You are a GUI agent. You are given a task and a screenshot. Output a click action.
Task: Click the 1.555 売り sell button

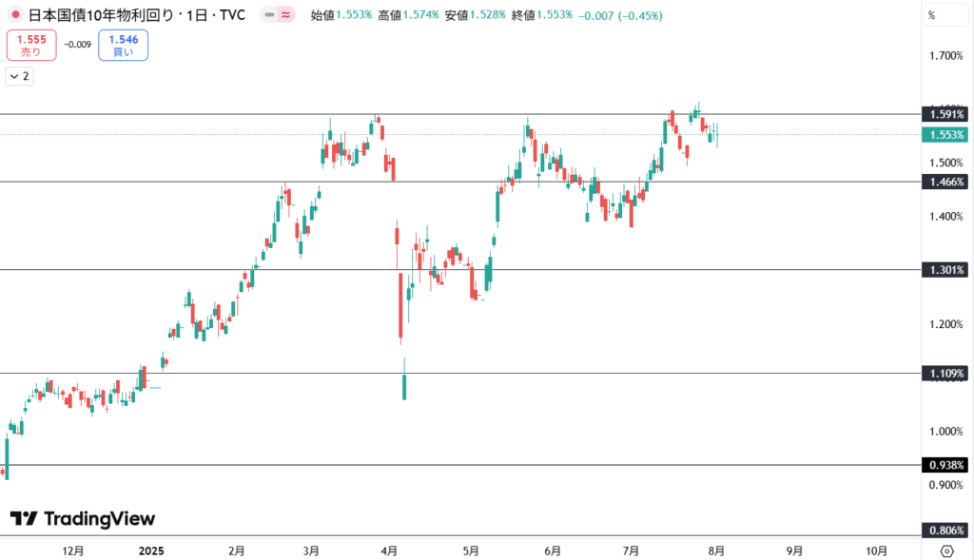31,46
